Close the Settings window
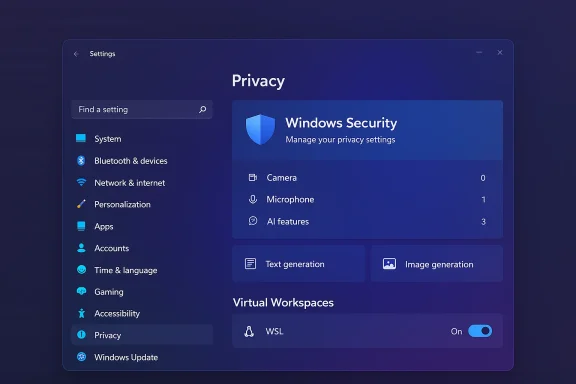 [500, 53]
